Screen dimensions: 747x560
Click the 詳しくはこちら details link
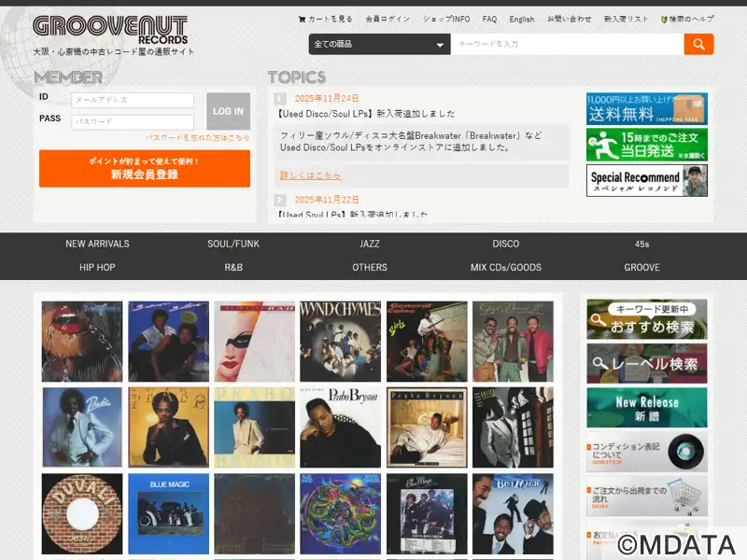pyautogui.click(x=310, y=175)
